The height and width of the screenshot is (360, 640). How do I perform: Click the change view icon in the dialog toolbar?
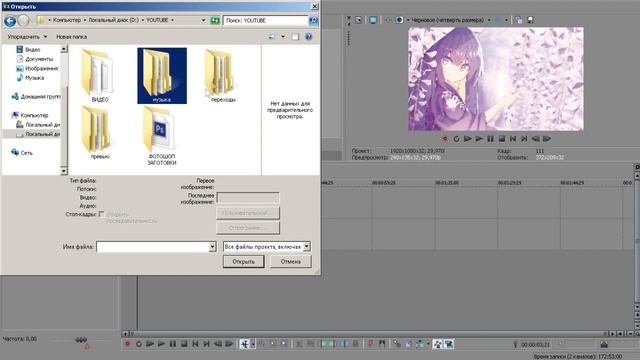pos(272,37)
